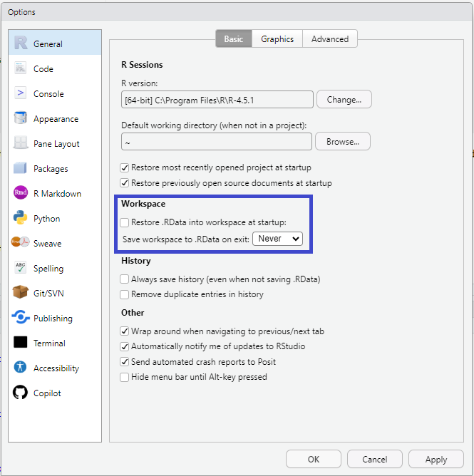This screenshot has height=476, width=474.
Task: Disable Send automated crash reports to Posit
Action: click(x=125, y=362)
